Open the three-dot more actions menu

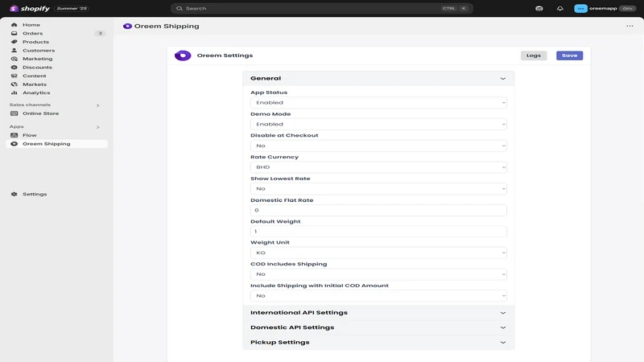630,26
